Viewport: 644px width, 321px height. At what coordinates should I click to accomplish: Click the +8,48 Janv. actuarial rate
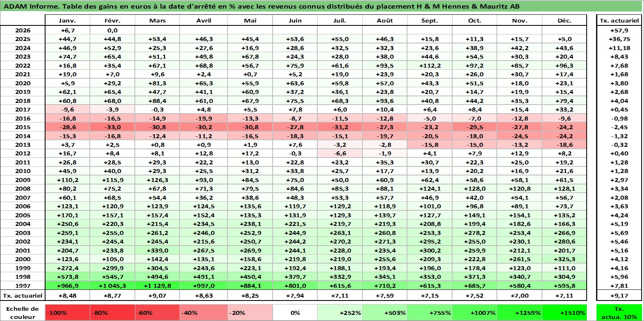[67, 296]
